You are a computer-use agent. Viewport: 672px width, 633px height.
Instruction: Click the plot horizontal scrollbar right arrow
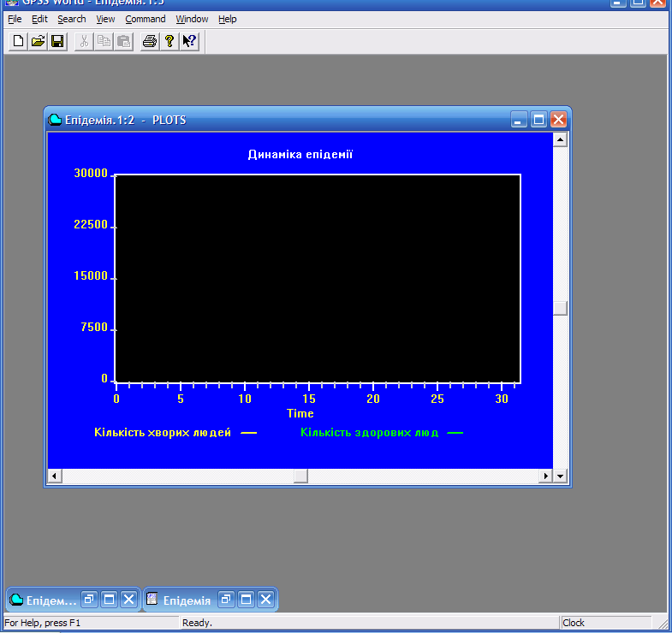point(545,476)
